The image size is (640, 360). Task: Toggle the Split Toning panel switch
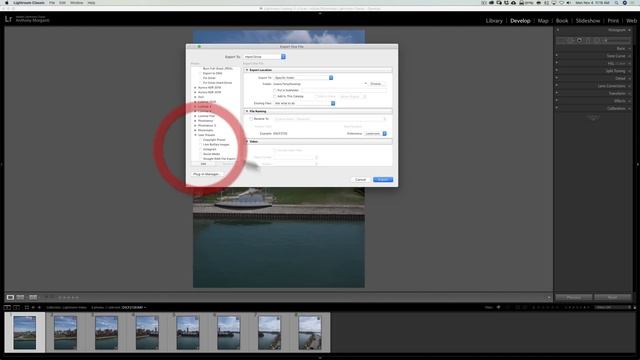557,71
